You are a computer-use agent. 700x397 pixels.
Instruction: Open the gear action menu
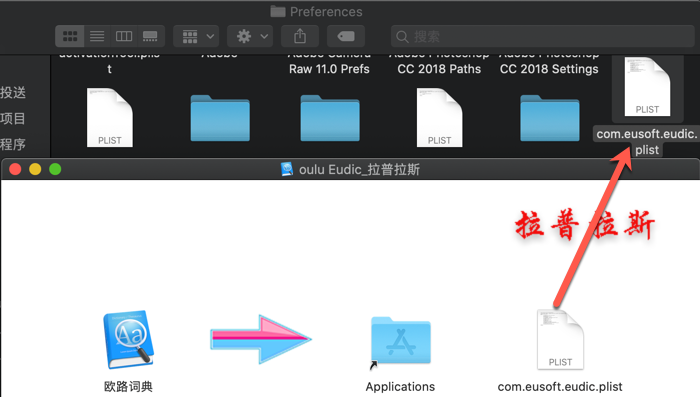pyautogui.click(x=250, y=36)
